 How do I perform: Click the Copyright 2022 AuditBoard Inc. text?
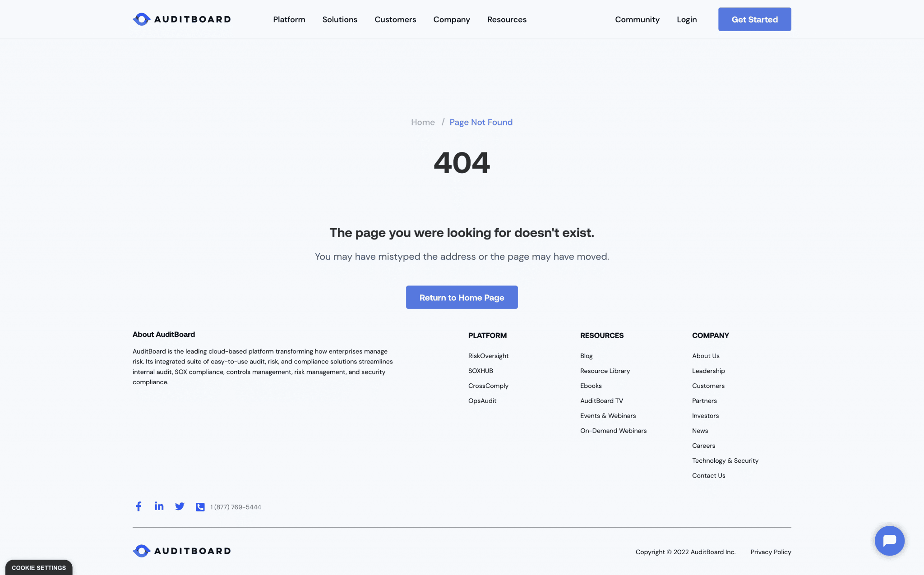click(x=685, y=552)
